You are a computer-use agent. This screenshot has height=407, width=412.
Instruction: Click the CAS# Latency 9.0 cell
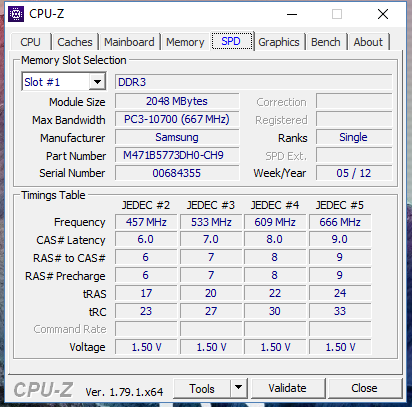point(340,239)
